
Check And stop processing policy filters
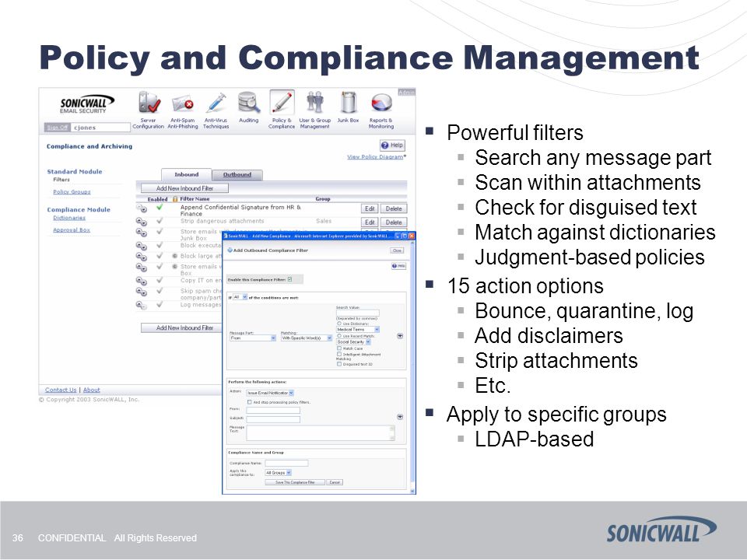[x=250, y=402]
